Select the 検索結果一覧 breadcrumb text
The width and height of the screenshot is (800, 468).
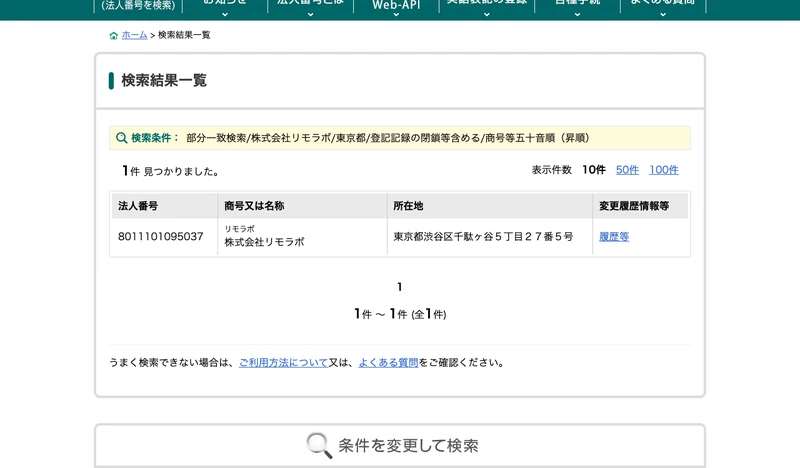point(184,35)
